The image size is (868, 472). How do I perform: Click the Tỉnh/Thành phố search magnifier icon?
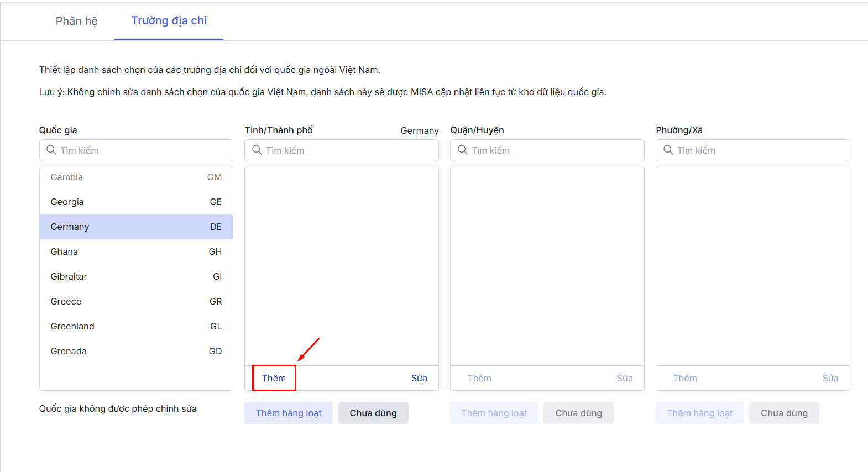(x=257, y=150)
